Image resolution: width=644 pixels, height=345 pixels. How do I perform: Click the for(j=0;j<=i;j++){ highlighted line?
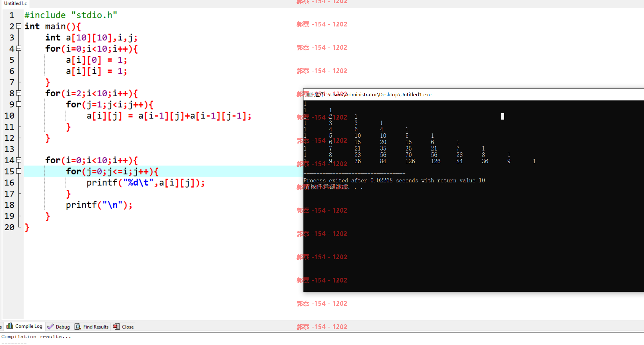click(x=112, y=171)
